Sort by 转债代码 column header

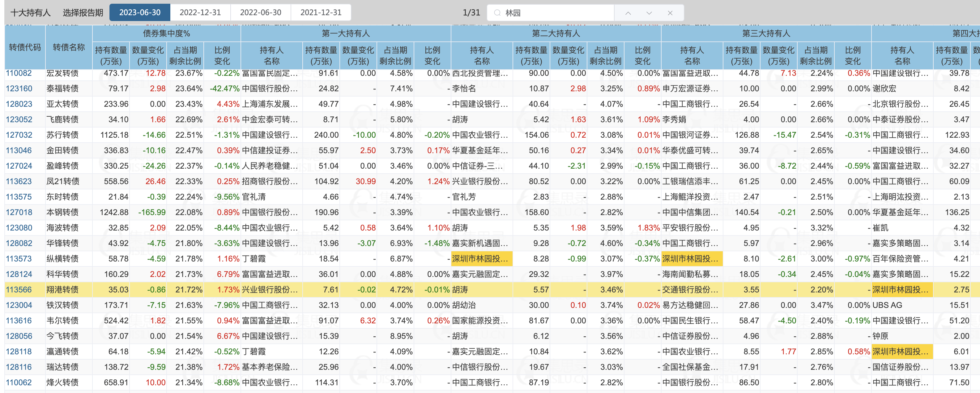tap(25, 47)
